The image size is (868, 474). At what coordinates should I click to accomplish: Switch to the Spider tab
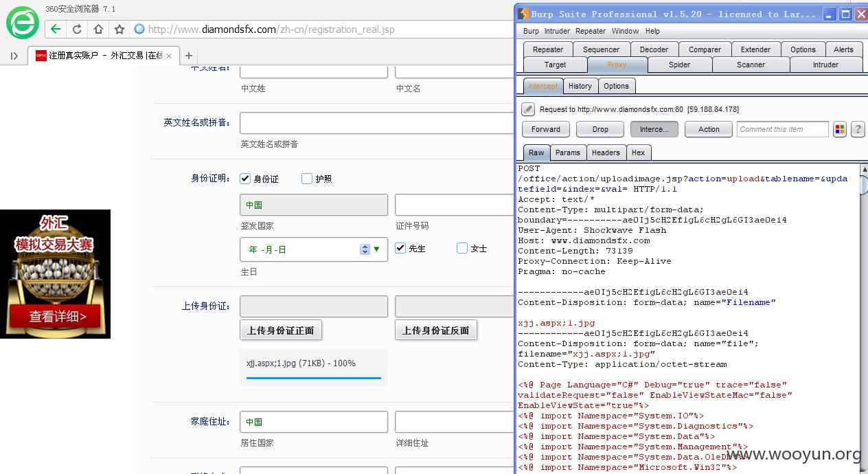click(679, 65)
